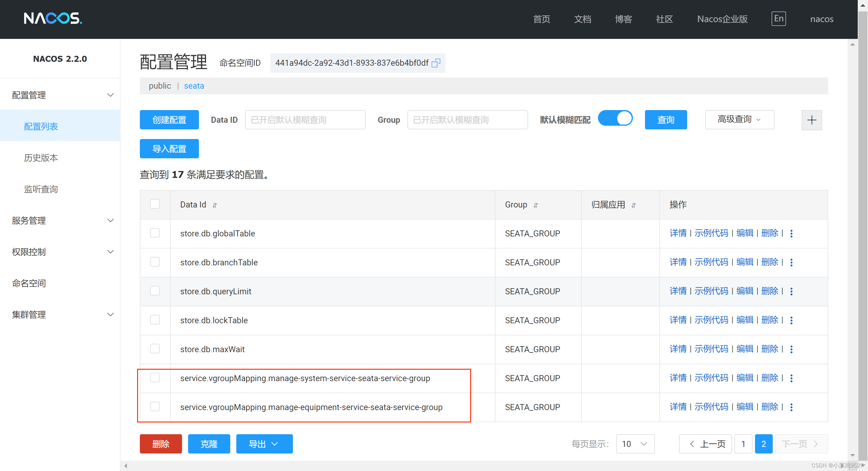Click the 创建配置 button
Image resolution: width=868 pixels, height=471 pixels.
pyautogui.click(x=169, y=120)
